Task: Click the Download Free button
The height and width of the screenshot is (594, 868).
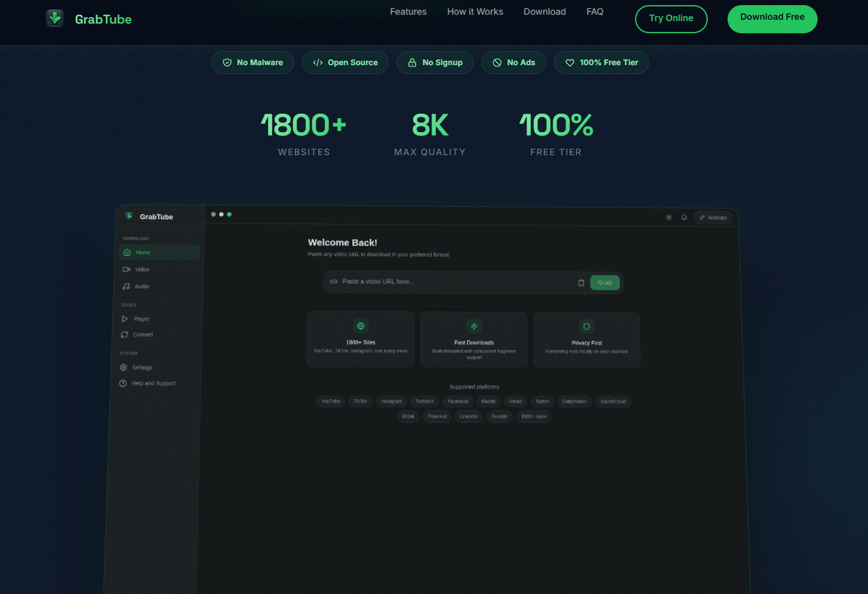Action: tap(772, 19)
